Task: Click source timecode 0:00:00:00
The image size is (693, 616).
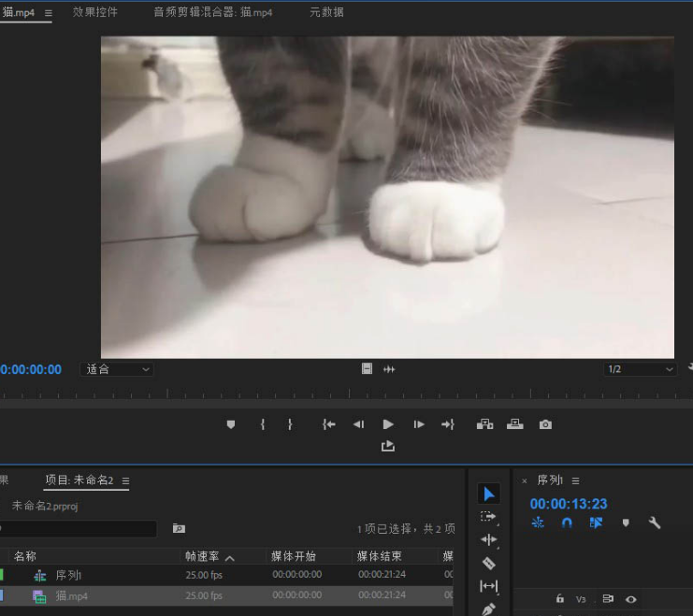Action: (31, 369)
